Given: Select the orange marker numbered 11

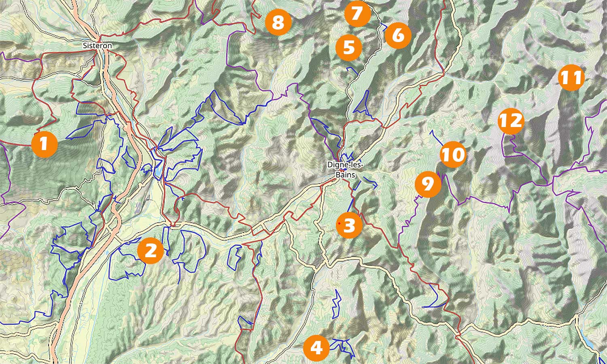Looking at the screenshot, I should coord(571,77).
